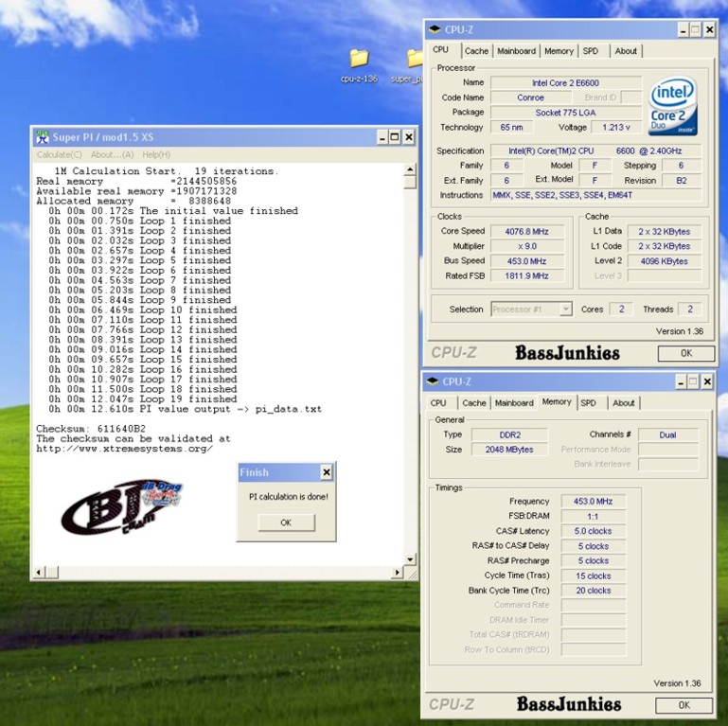Click Rated FSB value 1811.9 MHz

pyautogui.click(x=527, y=276)
